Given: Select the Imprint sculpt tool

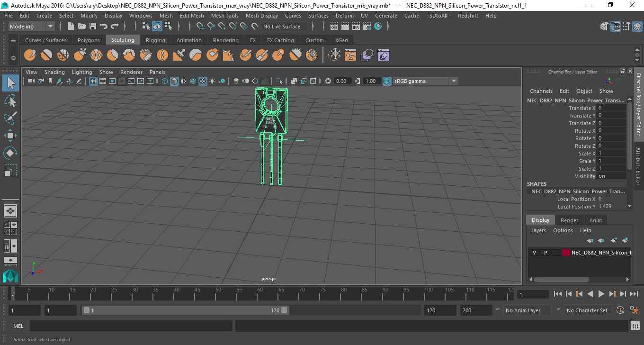Looking at the screenshot, I should 179,55.
